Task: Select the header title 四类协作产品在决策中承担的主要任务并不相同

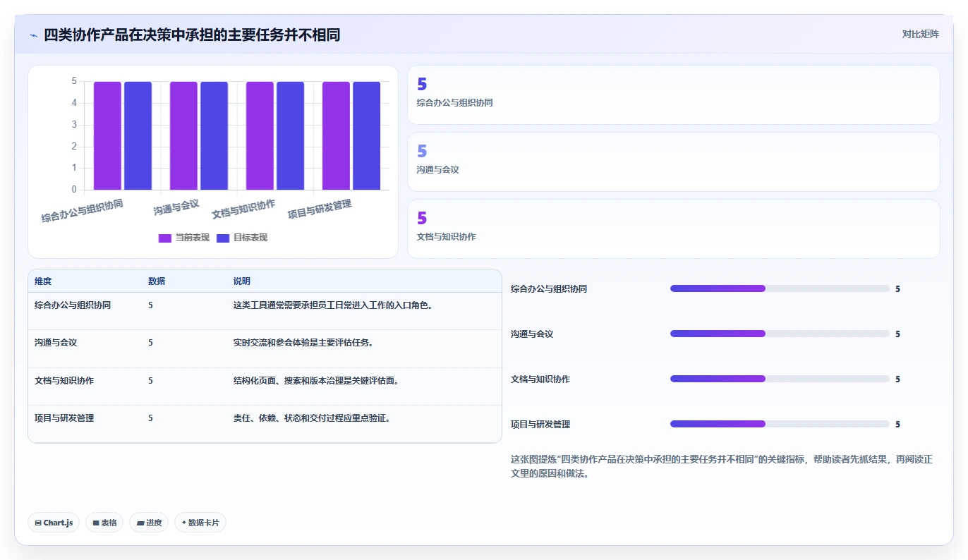Action: 192,35
